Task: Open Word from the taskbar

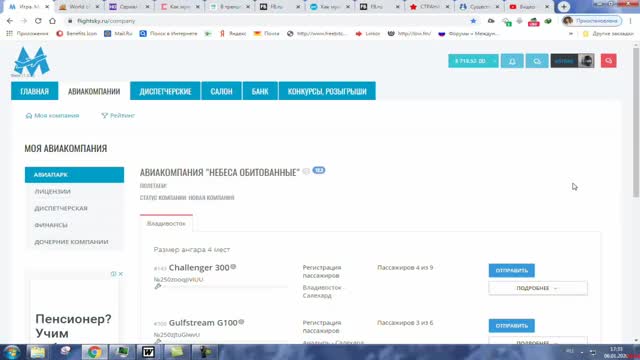Action: [x=148, y=352]
